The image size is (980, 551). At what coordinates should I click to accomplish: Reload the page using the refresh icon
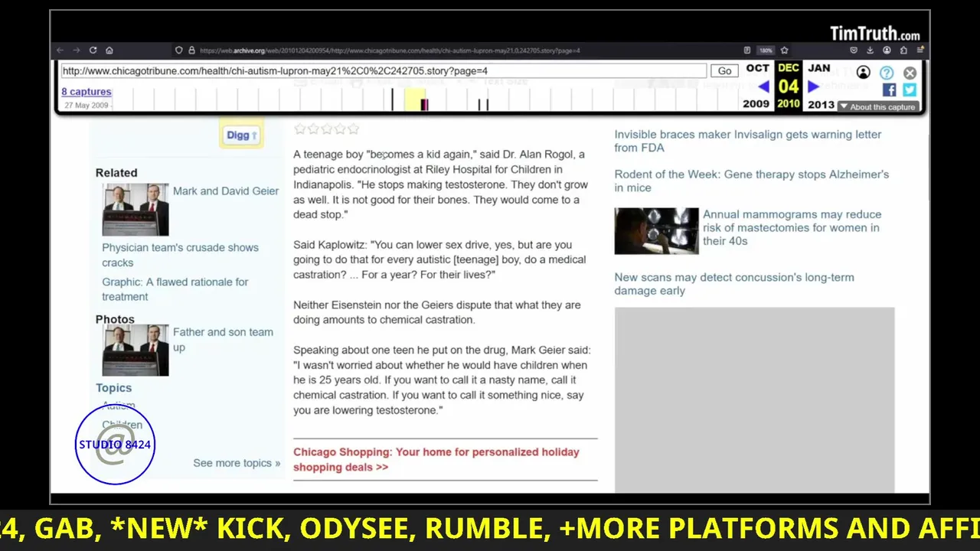pyautogui.click(x=93, y=51)
